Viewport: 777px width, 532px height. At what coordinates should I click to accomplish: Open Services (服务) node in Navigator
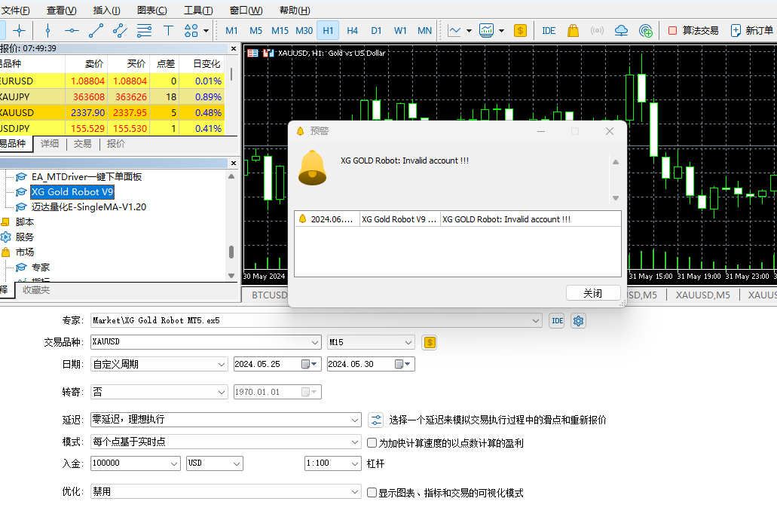click(x=24, y=237)
